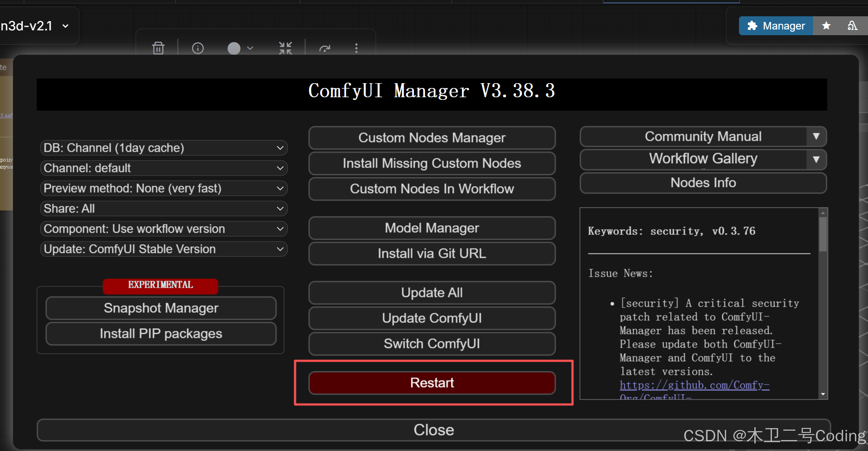The image size is (868, 451).
Task: Open the Channel: default dropdown
Action: pos(163,168)
